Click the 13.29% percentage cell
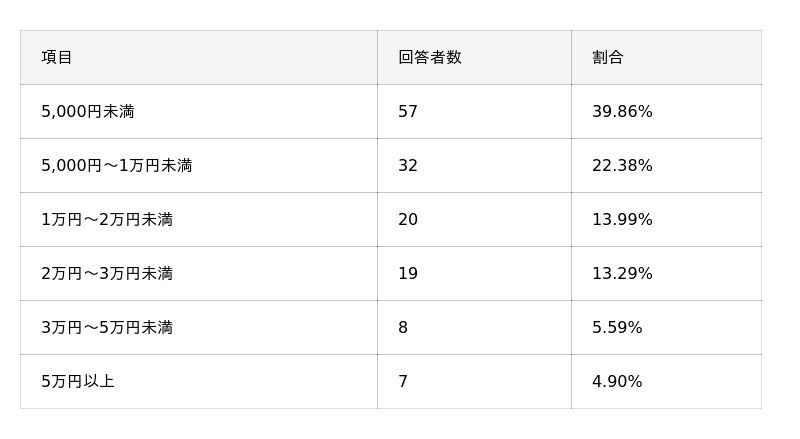Image resolution: width=800 pixels, height=439 pixels. pos(622,274)
